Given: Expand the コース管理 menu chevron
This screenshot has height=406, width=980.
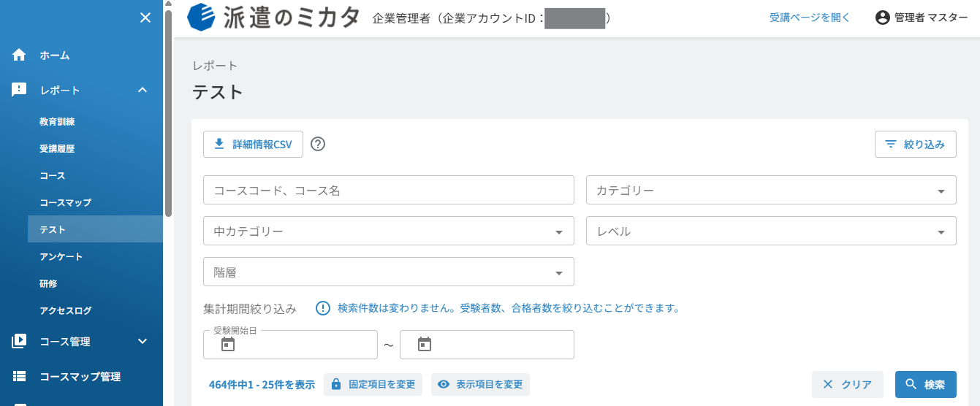Looking at the screenshot, I should point(143,341).
